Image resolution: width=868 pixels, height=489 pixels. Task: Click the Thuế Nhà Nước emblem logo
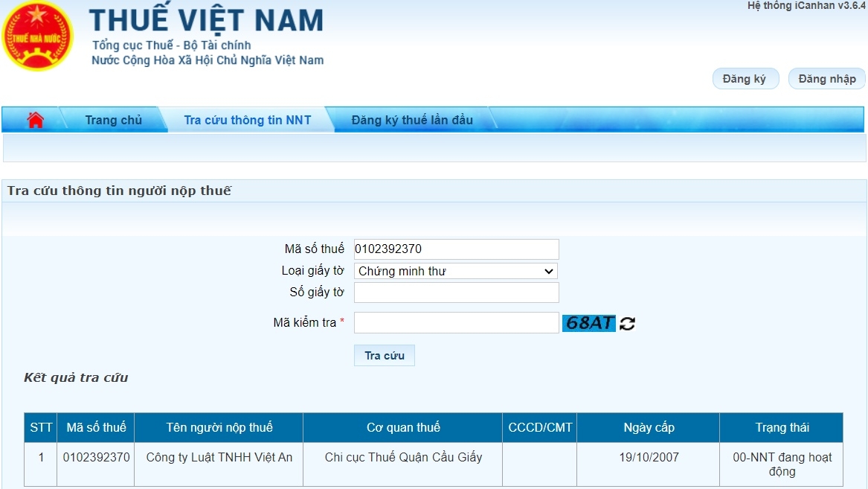(x=37, y=36)
